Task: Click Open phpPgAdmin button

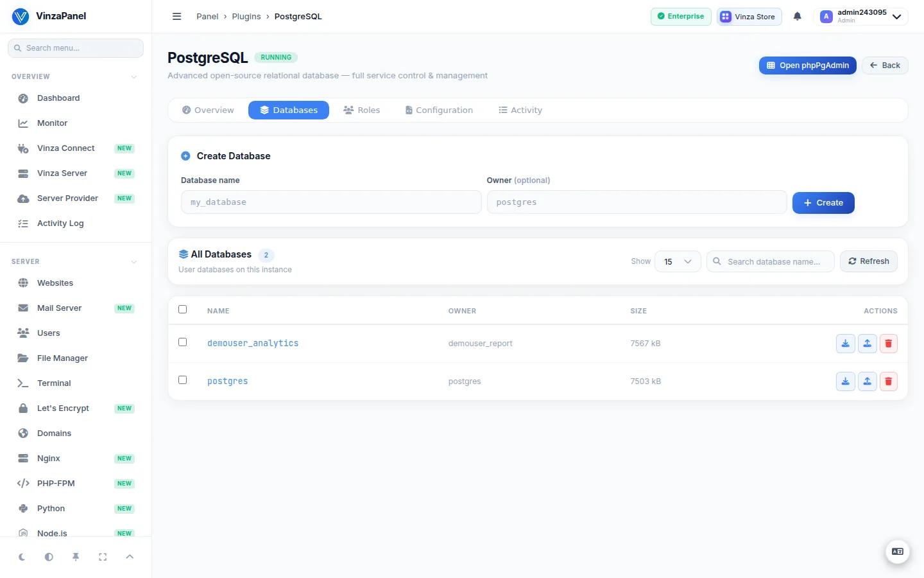Action: 808,66
